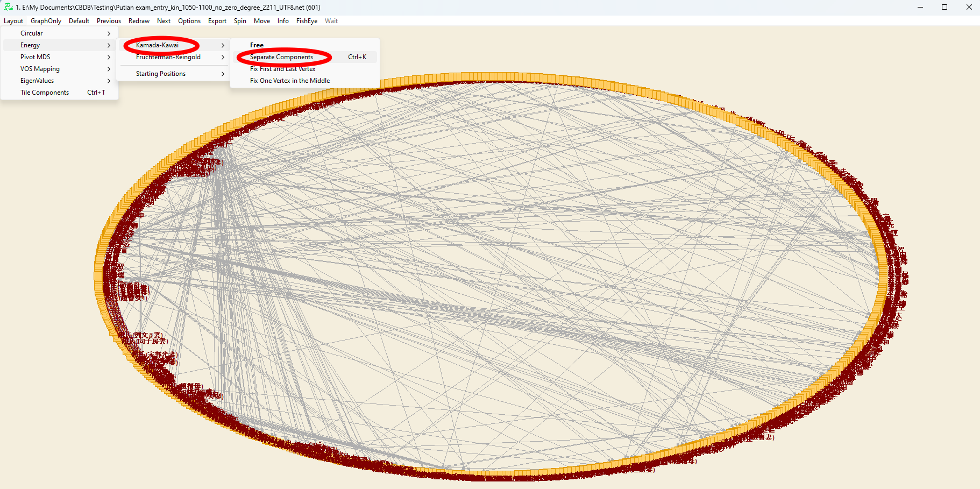The width and height of the screenshot is (980, 489).
Task: Select the Default menu item
Action: point(79,21)
